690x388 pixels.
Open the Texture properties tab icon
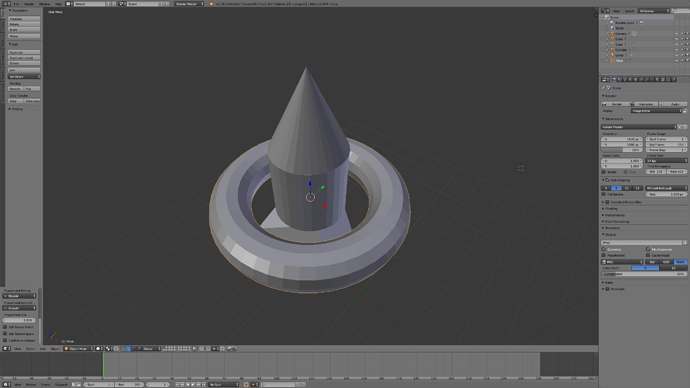(x=662, y=79)
